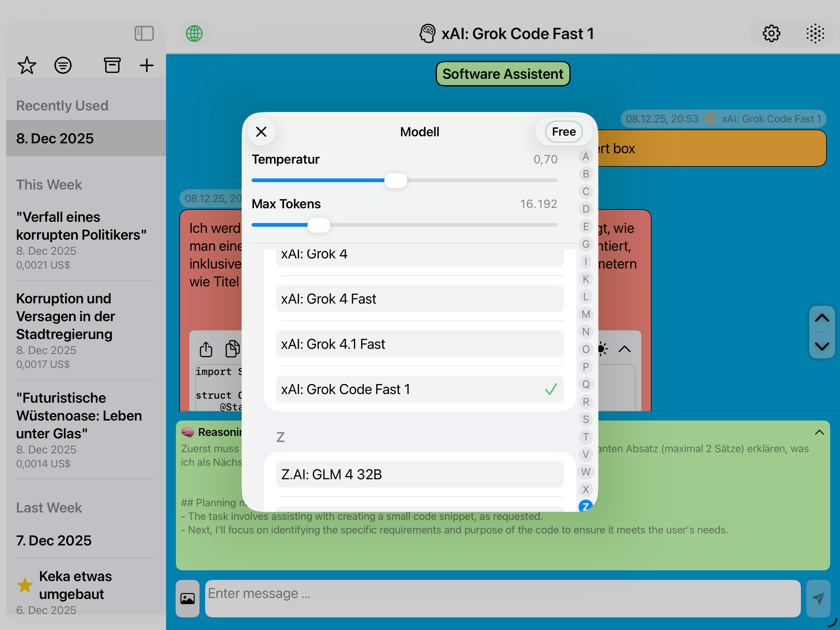Open chat Korruption und Versagen in der Stadtregierung
The width and height of the screenshot is (840, 630).
pyautogui.click(x=86, y=330)
